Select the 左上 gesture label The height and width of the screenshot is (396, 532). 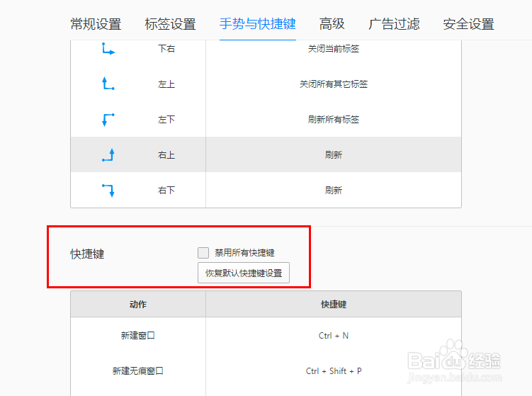(166, 84)
